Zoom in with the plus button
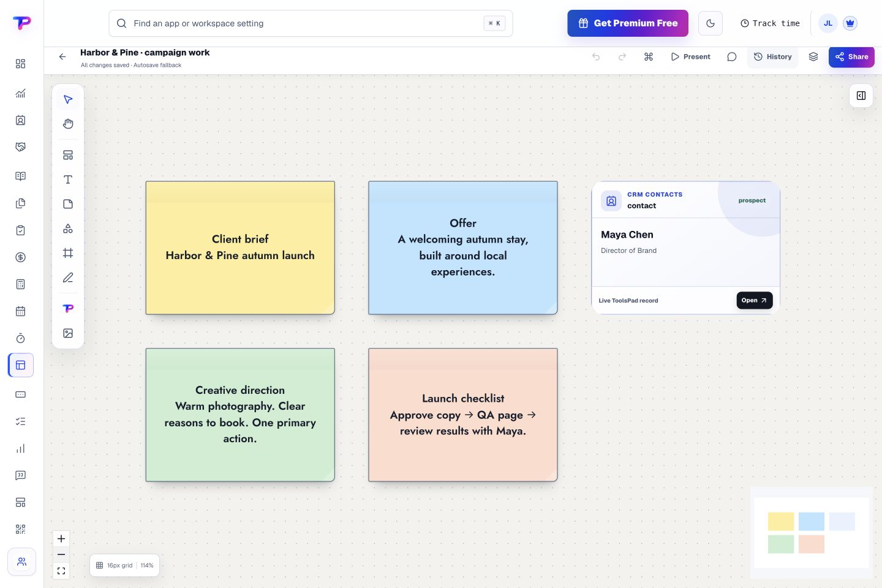This screenshot has width=882, height=588. pyautogui.click(x=61, y=539)
